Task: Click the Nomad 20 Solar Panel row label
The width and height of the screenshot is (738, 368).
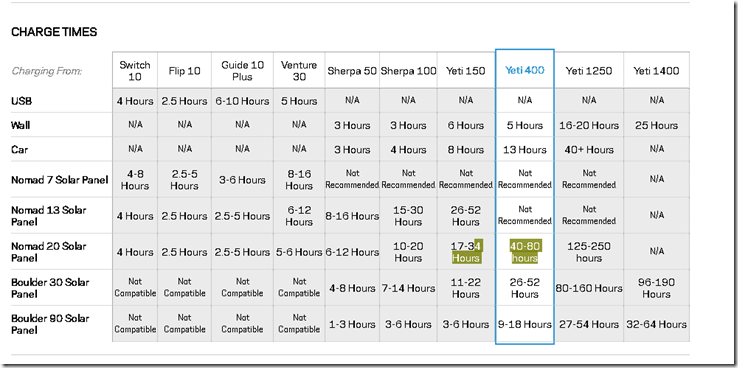Action: pos(49,252)
